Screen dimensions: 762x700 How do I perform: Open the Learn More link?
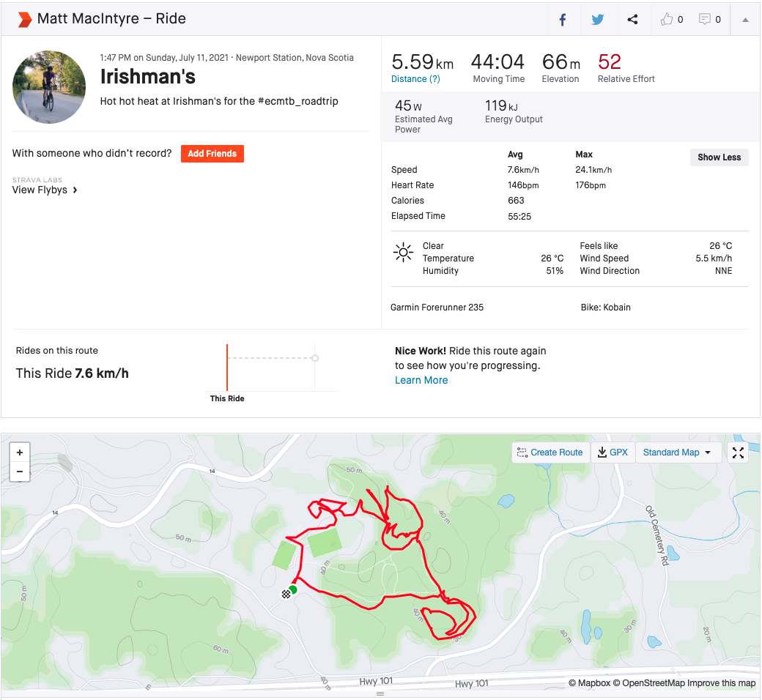pos(421,380)
